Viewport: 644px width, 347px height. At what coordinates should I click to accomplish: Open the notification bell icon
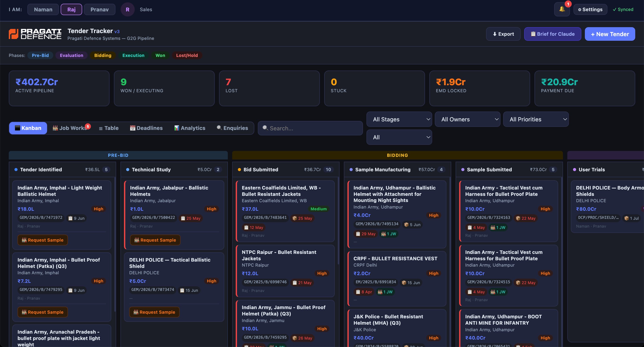[562, 9]
